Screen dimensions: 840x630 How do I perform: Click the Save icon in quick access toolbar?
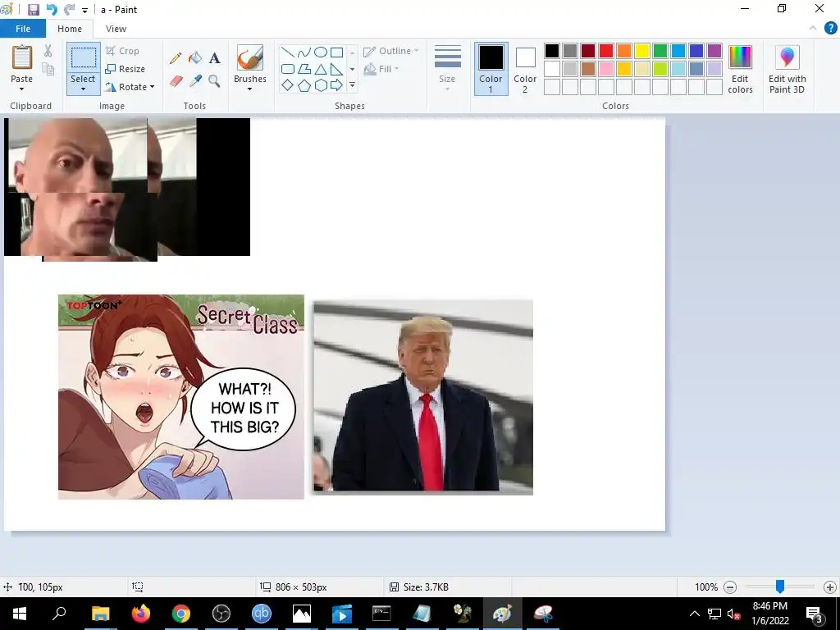click(x=33, y=10)
